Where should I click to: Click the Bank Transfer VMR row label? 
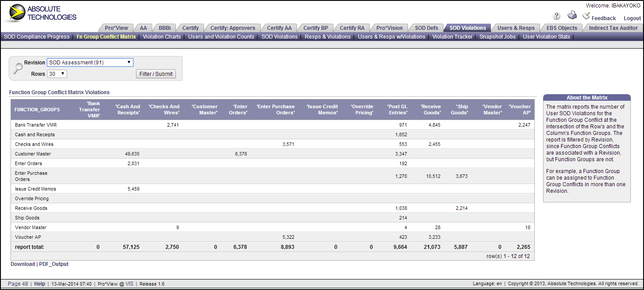click(36, 125)
